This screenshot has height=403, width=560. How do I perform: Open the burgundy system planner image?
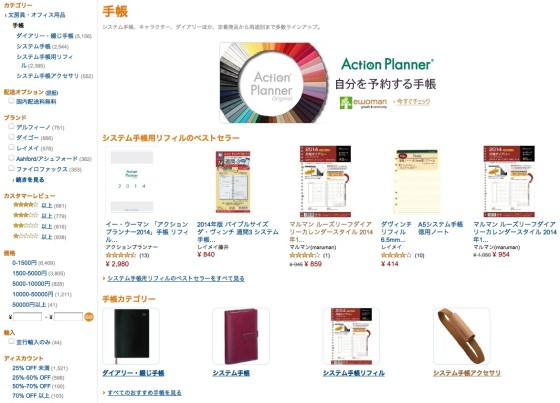point(241,336)
